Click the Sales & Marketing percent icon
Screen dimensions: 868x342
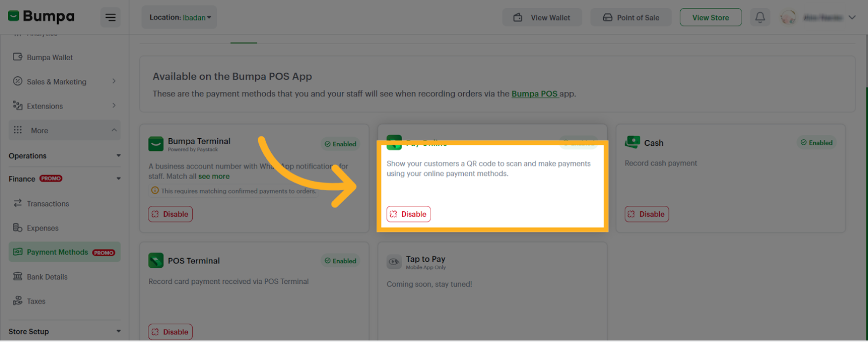pos(18,81)
